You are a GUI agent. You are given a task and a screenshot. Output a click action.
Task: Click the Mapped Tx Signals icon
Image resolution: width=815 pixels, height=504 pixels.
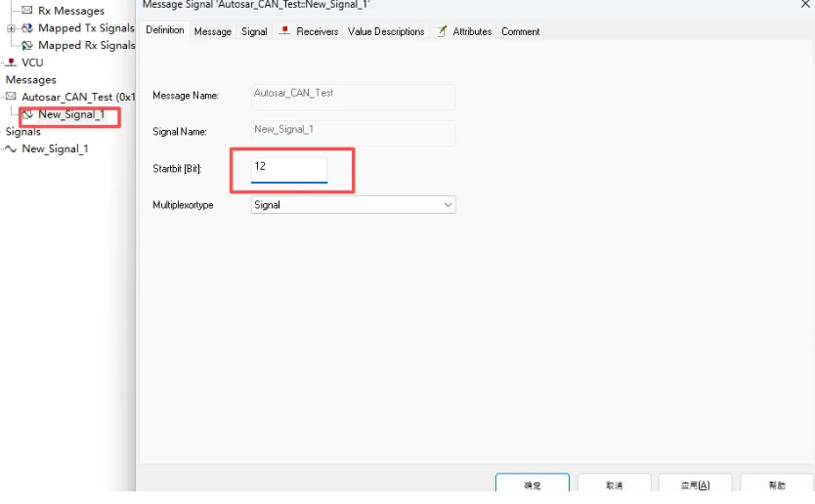tap(27, 28)
